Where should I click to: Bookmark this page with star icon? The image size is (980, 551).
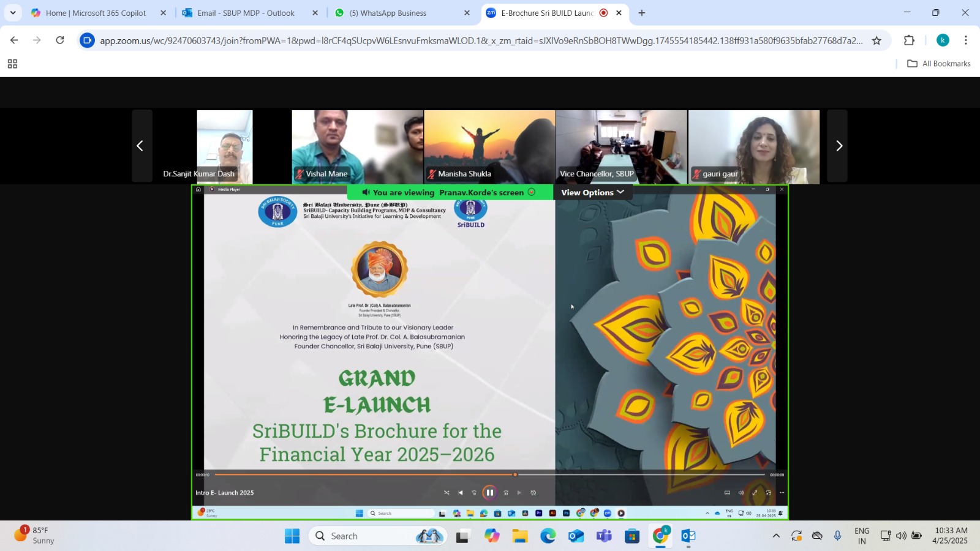tap(876, 40)
